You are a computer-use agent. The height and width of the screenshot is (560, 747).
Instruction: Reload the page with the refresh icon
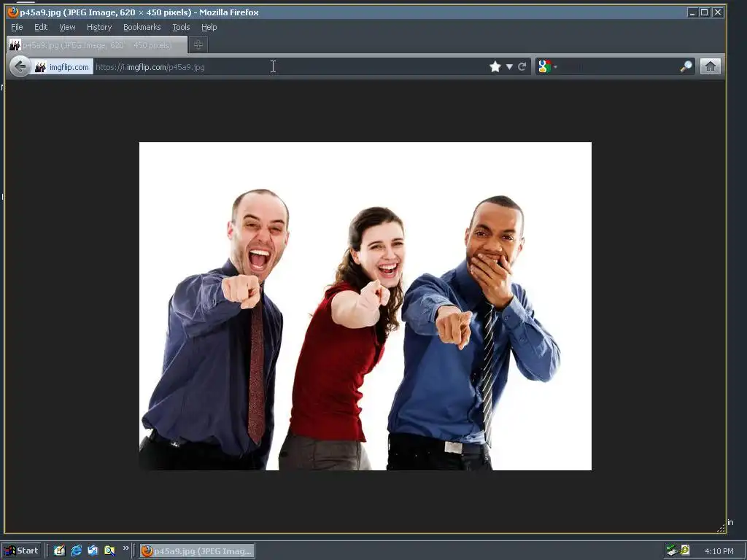[x=522, y=66]
